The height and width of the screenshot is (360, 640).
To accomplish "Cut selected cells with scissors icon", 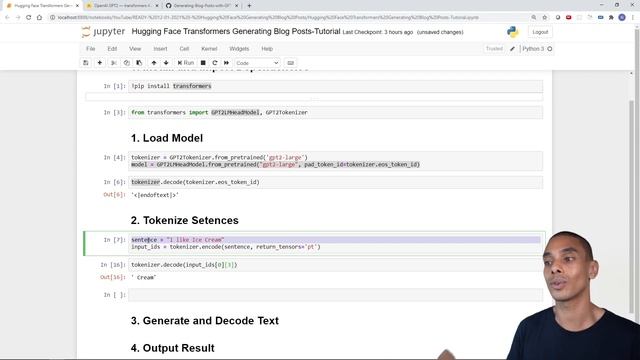I will (114, 63).
